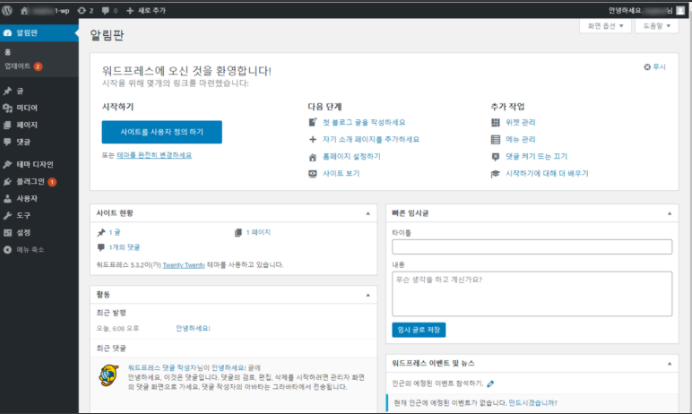This screenshot has height=414, width=692.
Task: Click the widgets icon beside 위젯 관리
Action: 495,122
